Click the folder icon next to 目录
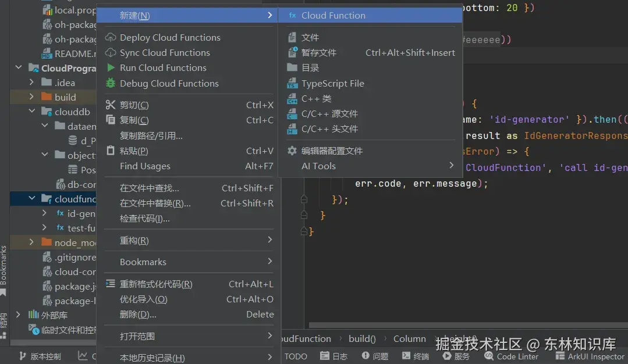The image size is (628, 364). tap(292, 67)
